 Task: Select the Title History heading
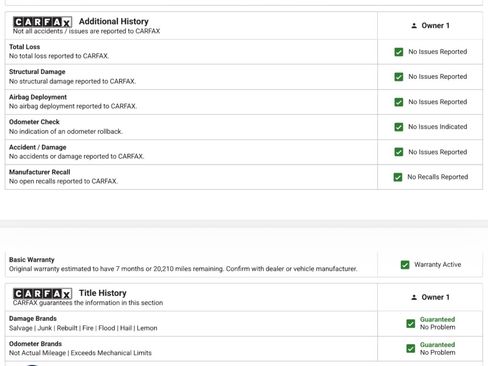tap(103, 293)
